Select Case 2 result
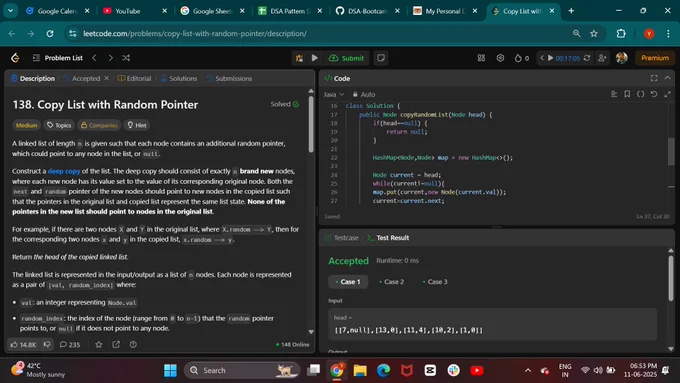680x383 pixels. pos(392,282)
